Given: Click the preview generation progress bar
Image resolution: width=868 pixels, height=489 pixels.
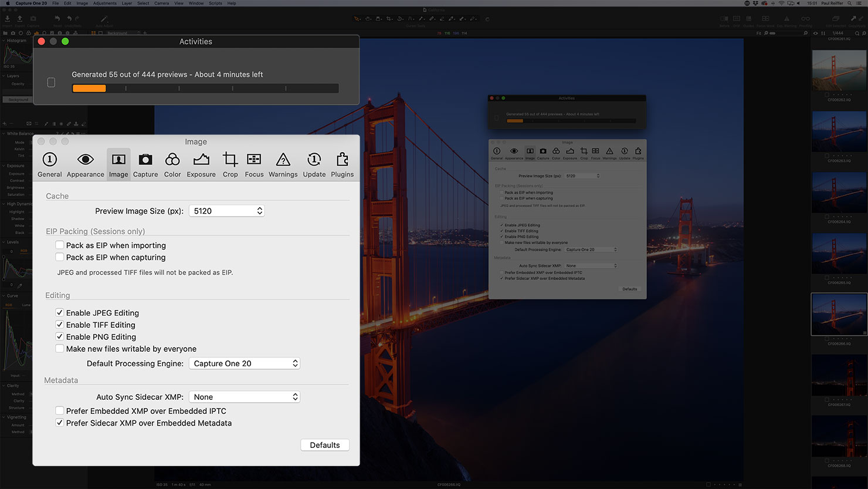Looking at the screenshot, I should click(x=205, y=89).
